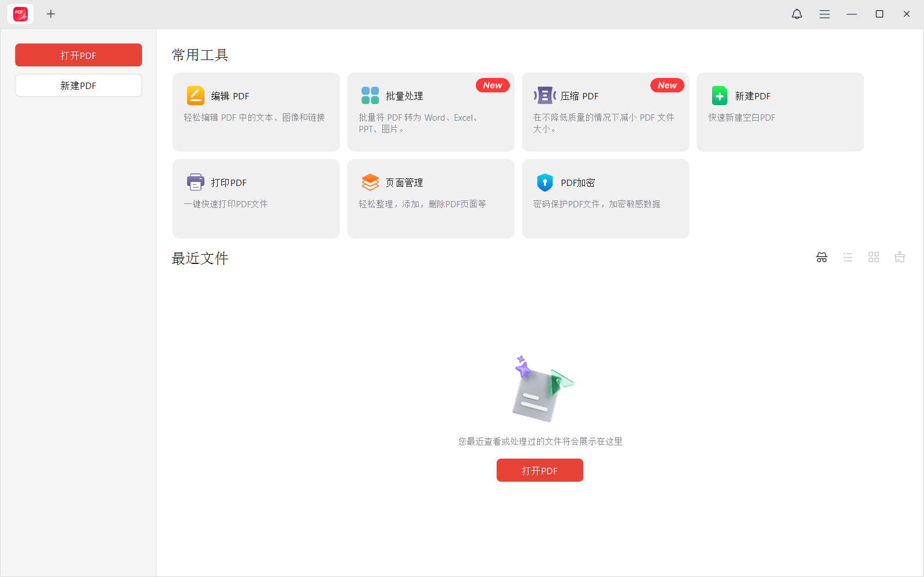The image size is (924, 577).
Task: Open the 打印 PDF printing tool
Action: [x=256, y=199]
